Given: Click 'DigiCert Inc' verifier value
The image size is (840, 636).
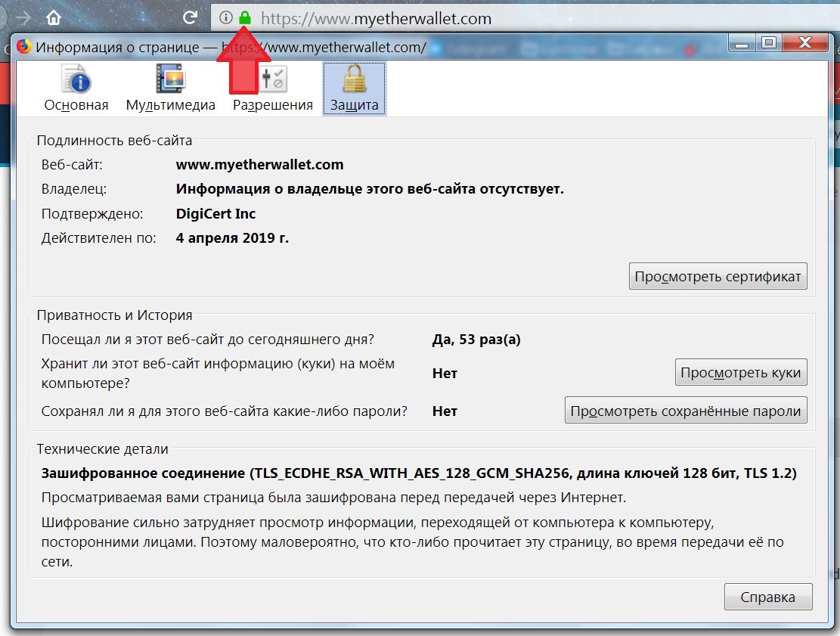Looking at the screenshot, I should (216, 213).
